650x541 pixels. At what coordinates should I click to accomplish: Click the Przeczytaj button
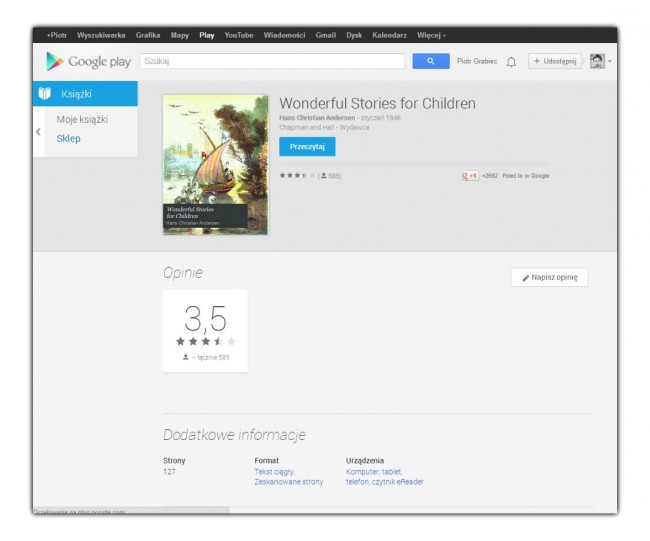coord(307,147)
